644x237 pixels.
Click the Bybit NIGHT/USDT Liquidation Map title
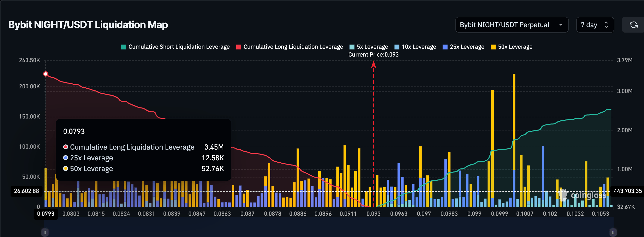[x=88, y=25]
